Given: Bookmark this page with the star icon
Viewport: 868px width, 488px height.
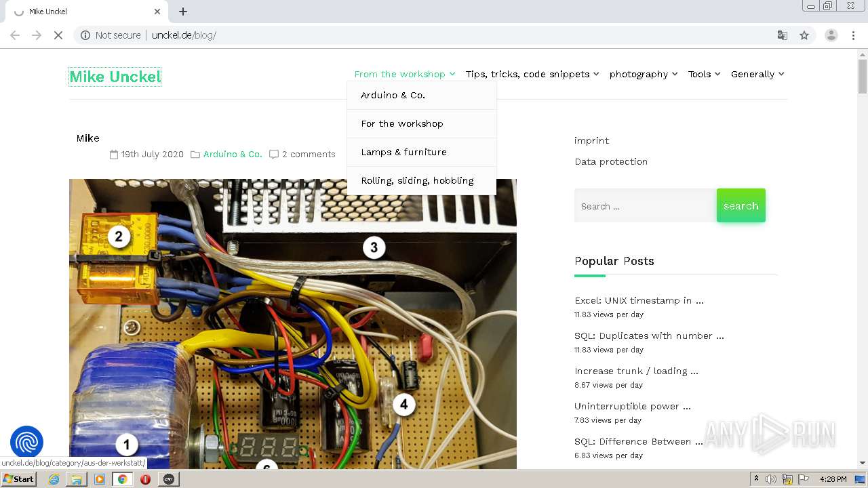Looking at the screenshot, I should tap(804, 35).
